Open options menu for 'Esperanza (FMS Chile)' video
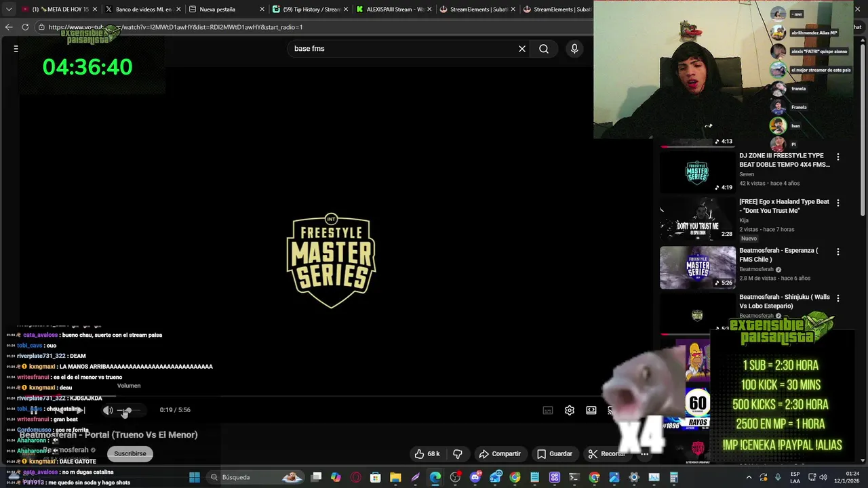This screenshot has width=868, height=488. click(x=837, y=251)
